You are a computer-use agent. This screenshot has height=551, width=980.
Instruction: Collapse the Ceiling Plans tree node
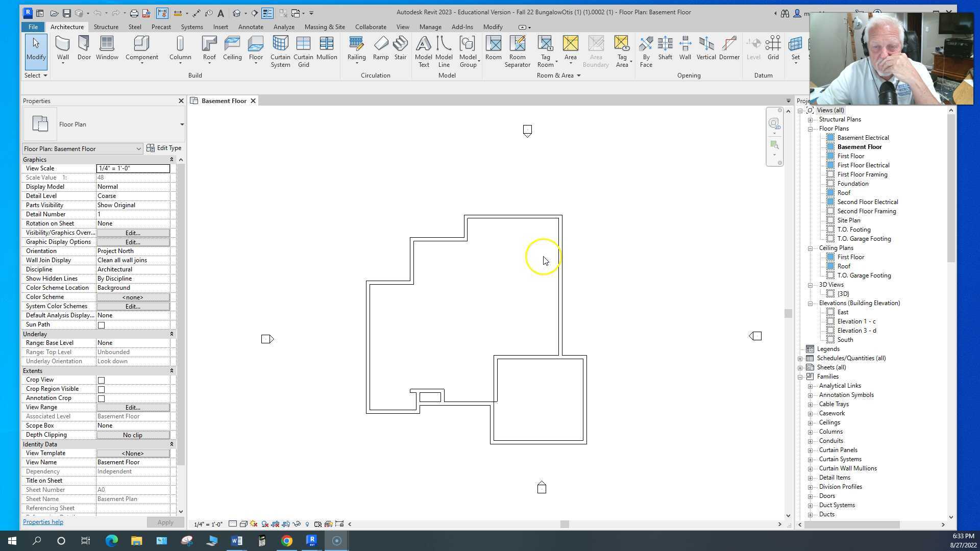810,248
